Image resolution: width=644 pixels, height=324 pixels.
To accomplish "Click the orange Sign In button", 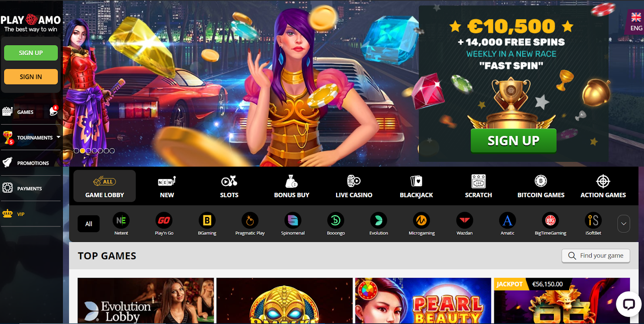I will click(x=31, y=76).
